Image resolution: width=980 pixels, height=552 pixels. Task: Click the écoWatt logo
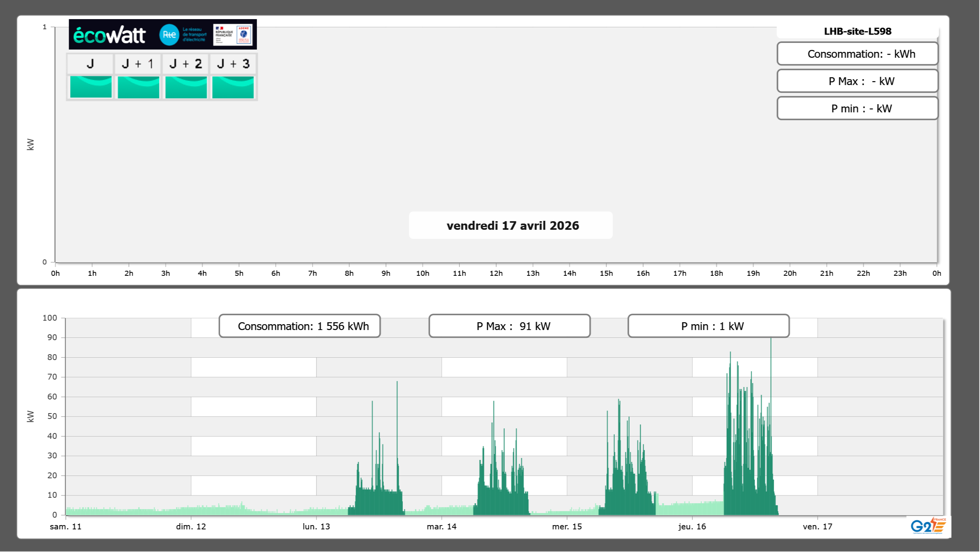click(x=110, y=35)
